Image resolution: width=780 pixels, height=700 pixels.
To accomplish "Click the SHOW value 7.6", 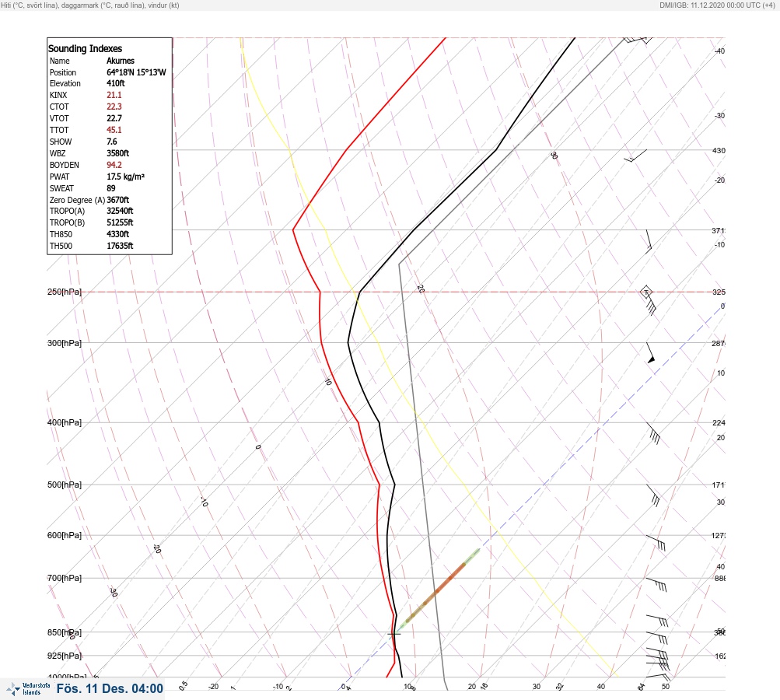I will 112,142.
